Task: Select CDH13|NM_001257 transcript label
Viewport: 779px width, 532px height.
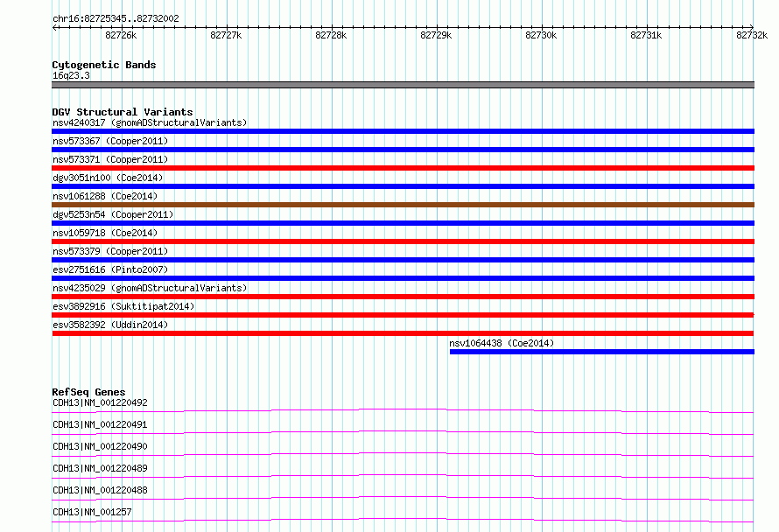Action: tap(92, 512)
